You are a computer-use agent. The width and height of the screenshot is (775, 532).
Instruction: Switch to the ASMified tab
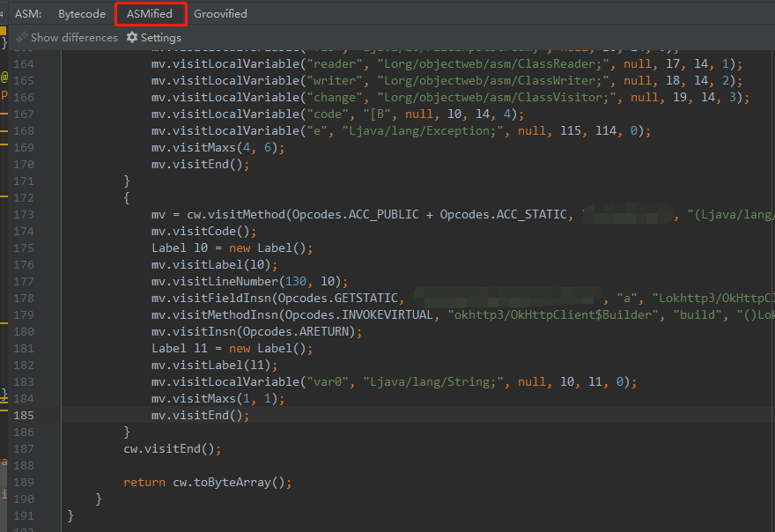(x=149, y=14)
